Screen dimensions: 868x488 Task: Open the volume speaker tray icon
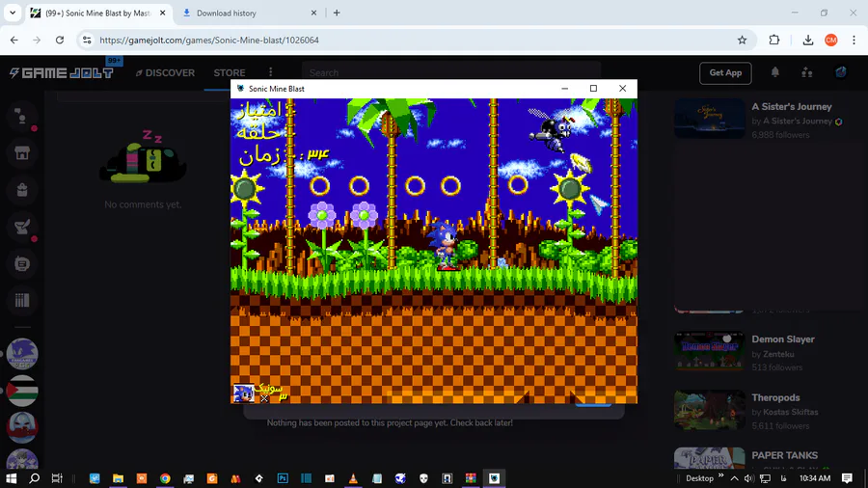tap(749, 478)
